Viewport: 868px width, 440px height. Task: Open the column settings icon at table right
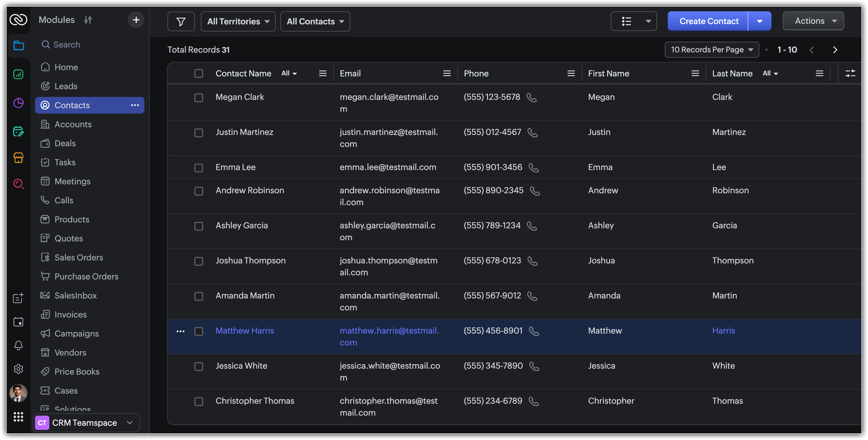point(850,73)
